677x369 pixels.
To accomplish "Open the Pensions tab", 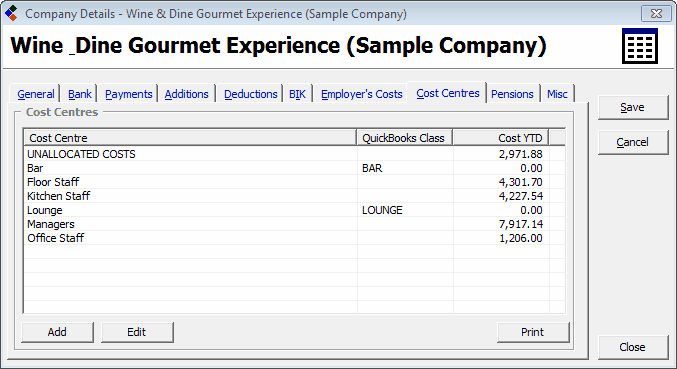I will (x=512, y=94).
